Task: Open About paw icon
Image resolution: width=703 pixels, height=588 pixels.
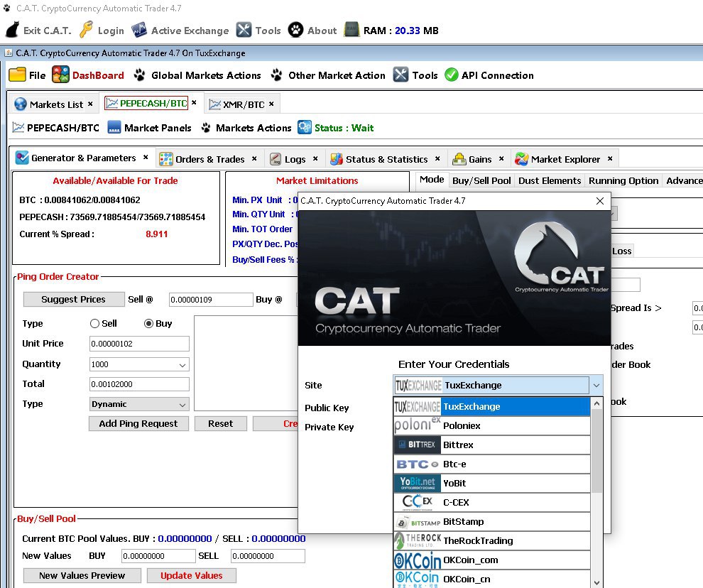Action: tap(295, 30)
